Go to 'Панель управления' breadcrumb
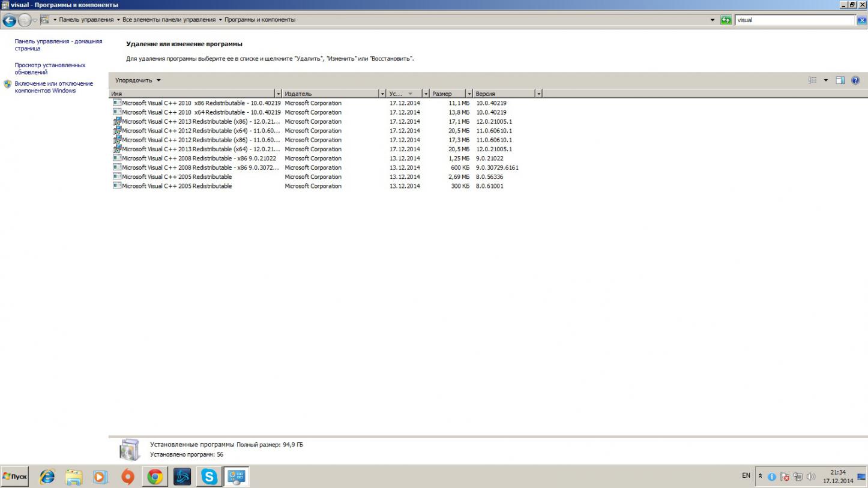This screenshot has height=488, width=868. point(86,20)
